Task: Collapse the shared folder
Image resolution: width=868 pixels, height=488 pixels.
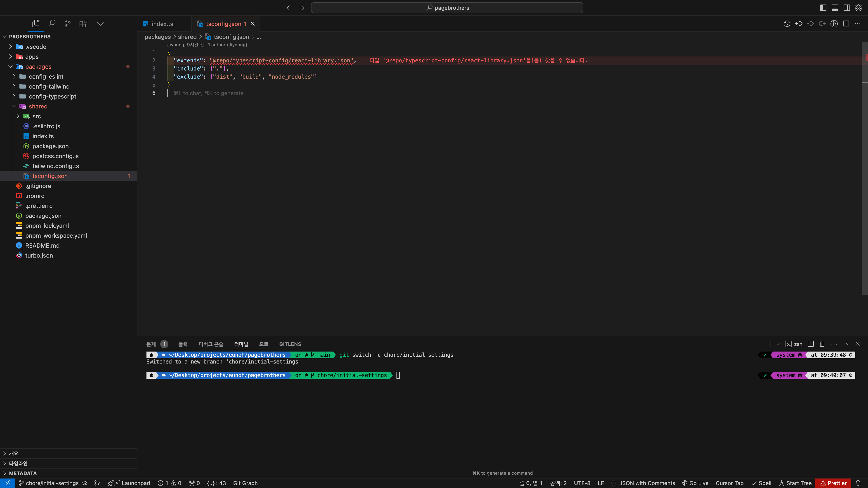Action: 38,106
